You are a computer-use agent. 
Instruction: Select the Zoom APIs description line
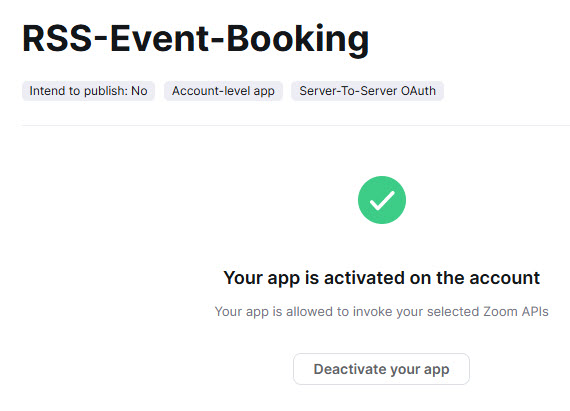point(381,311)
